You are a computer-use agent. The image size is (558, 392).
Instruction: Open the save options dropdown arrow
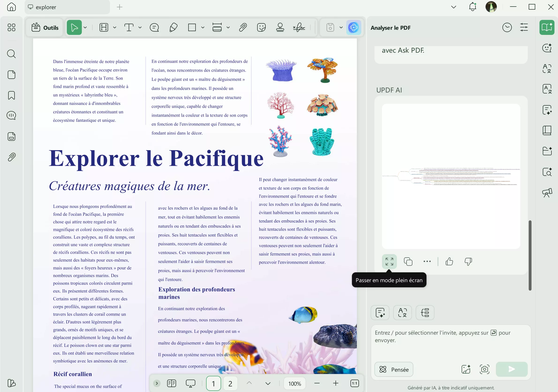coord(341,27)
